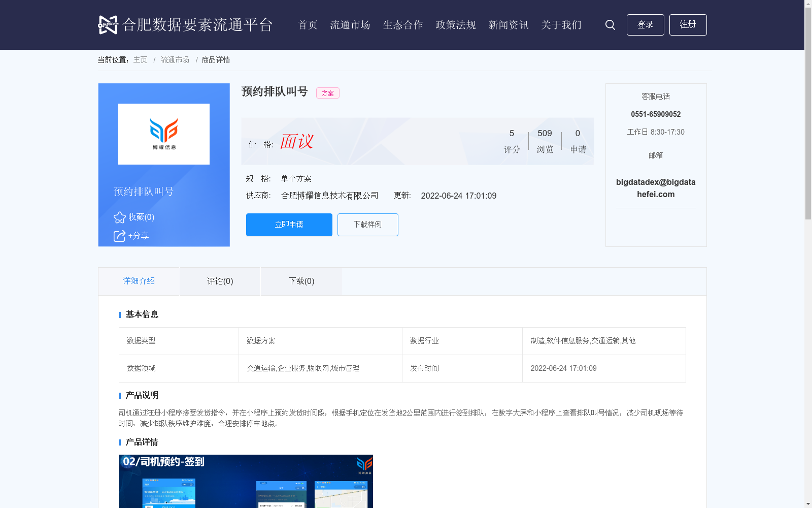Screen dimensions: 812x508
Task: Click phone number 0551-65909052
Action: click(656, 114)
